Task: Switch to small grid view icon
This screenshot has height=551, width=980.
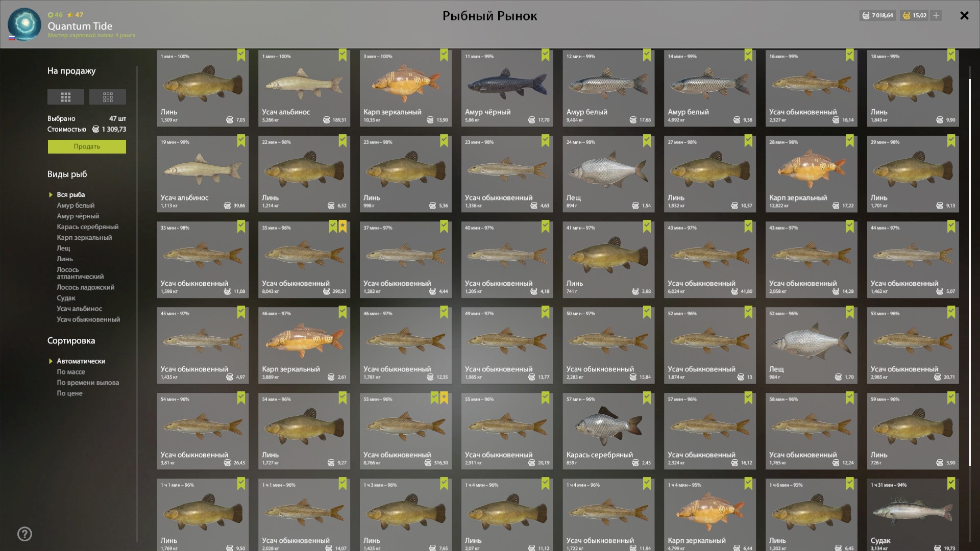Action: click(x=108, y=97)
